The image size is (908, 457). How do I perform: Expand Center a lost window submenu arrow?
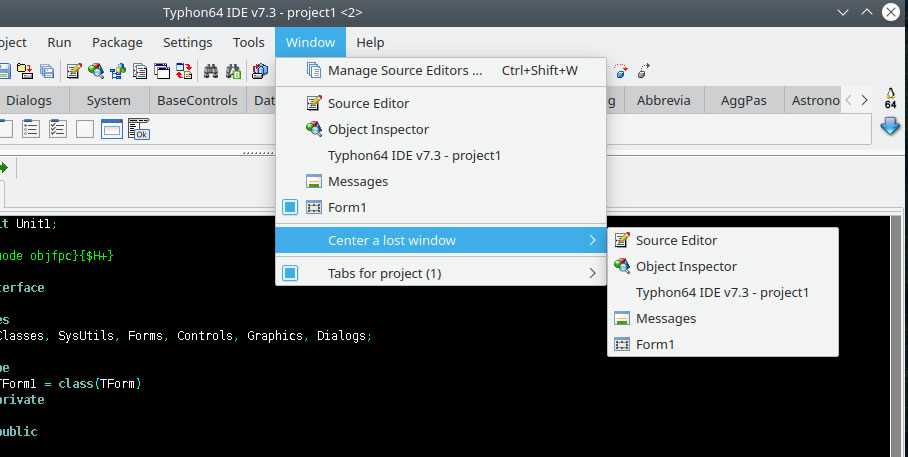592,240
